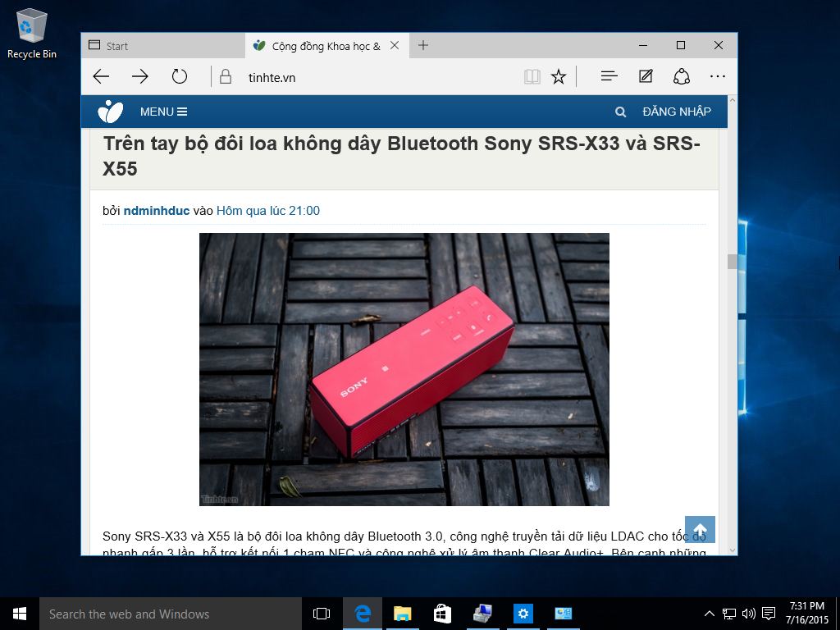The height and width of the screenshot is (630, 840).
Task: Click the padlock site security icon
Action: click(226, 76)
